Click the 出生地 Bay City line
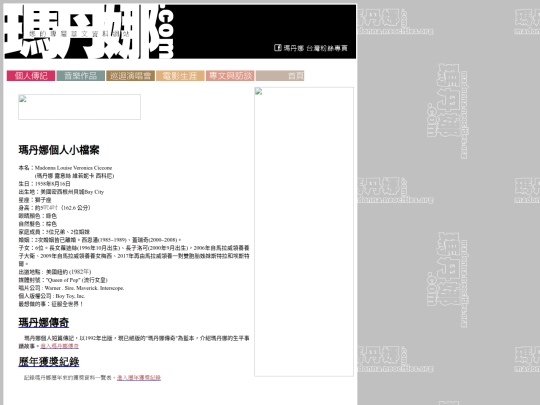This screenshot has height=405, width=540. pyautogui.click(x=61, y=192)
